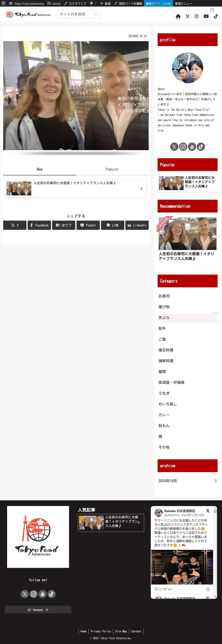The image size is (222, 644).
Task: Click the footer TikTok round icon
Action: [51, 594]
